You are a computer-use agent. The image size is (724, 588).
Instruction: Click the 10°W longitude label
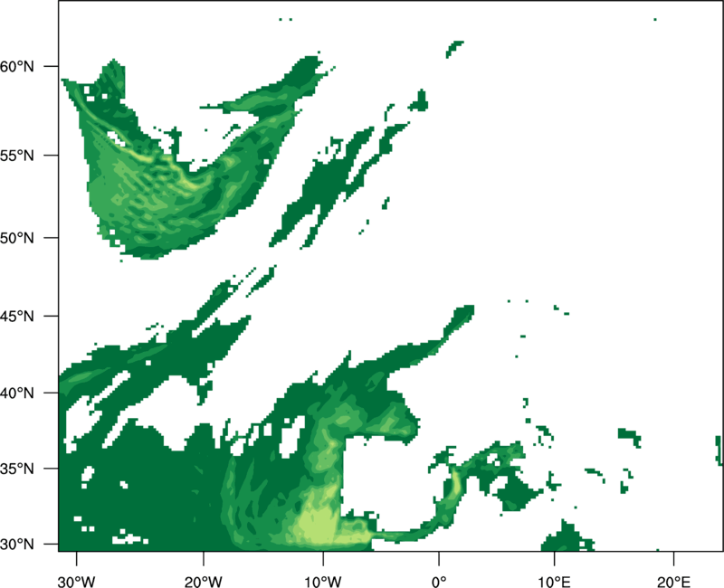pyautogui.click(x=323, y=582)
